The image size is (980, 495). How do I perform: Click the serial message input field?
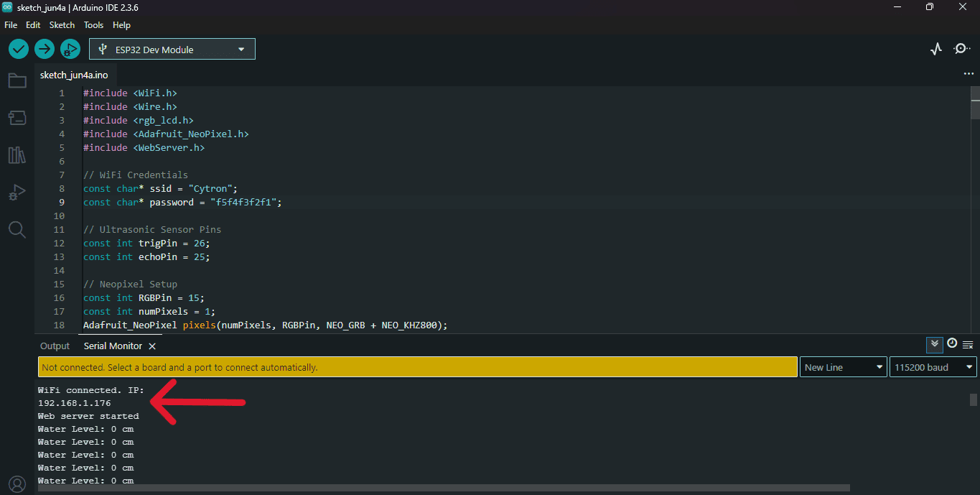pos(417,367)
